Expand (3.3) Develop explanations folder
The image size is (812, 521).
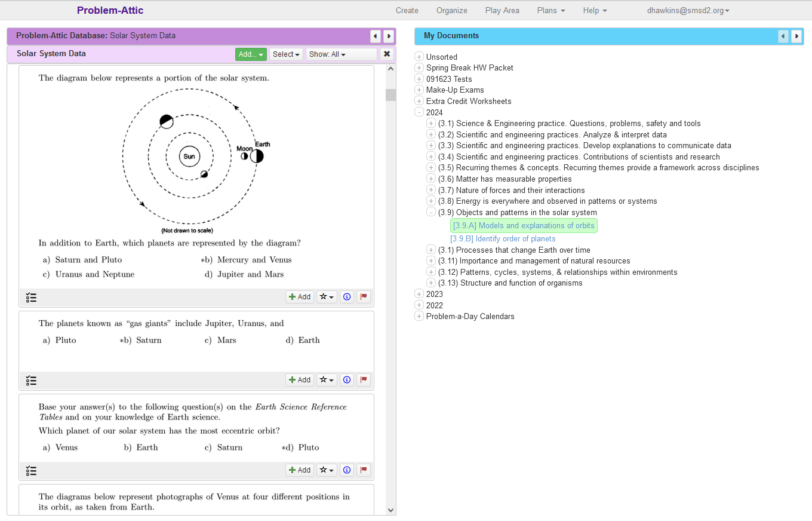[431, 146]
